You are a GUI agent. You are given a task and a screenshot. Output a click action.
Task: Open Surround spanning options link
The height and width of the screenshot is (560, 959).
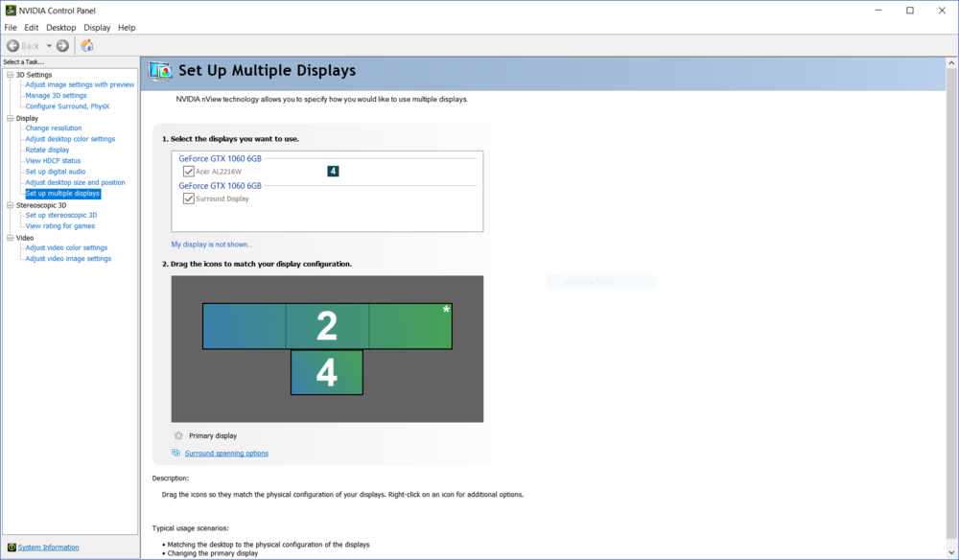coord(226,453)
